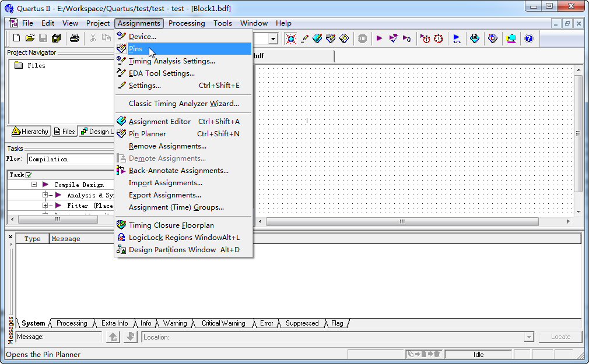The image size is (589, 364).
Task: Click the Open file folder icon
Action: click(x=30, y=38)
